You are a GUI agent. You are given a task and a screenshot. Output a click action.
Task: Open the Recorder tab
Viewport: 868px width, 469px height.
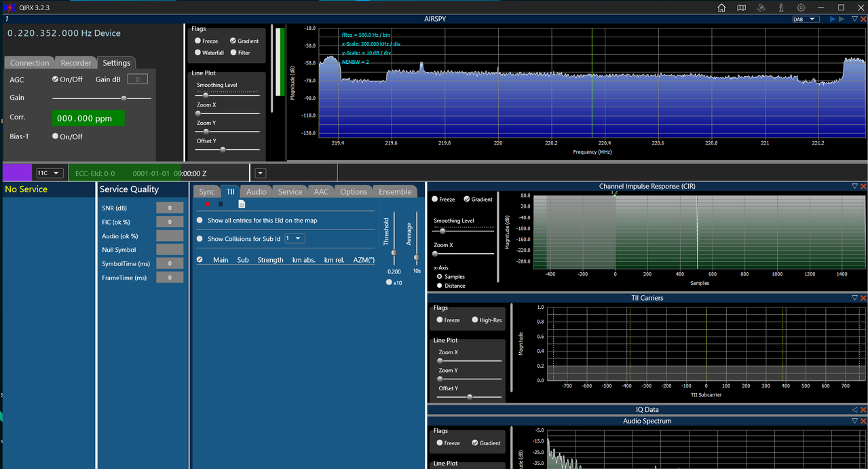pos(76,62)
